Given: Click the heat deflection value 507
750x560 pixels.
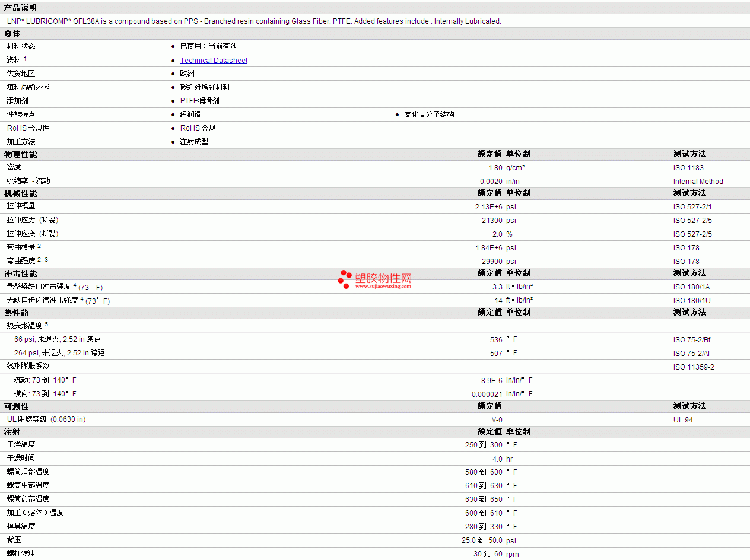Looking at the screenshot, I should (x=497, y=354).
